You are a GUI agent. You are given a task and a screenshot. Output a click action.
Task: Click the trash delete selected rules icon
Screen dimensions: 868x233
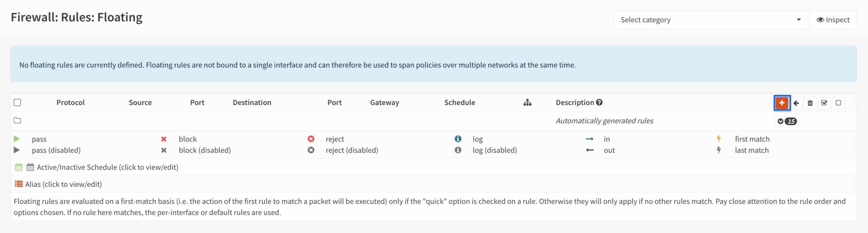[x=810, y=103]
